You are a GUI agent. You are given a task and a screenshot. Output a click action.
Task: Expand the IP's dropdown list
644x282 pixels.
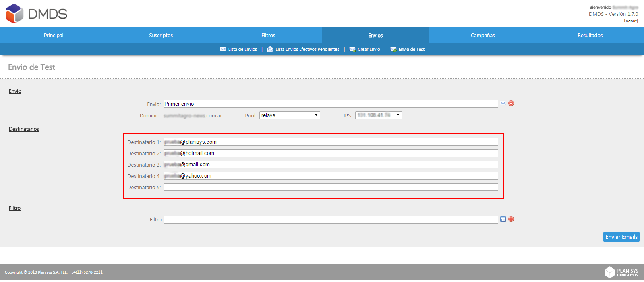click(x=379, y=115)
